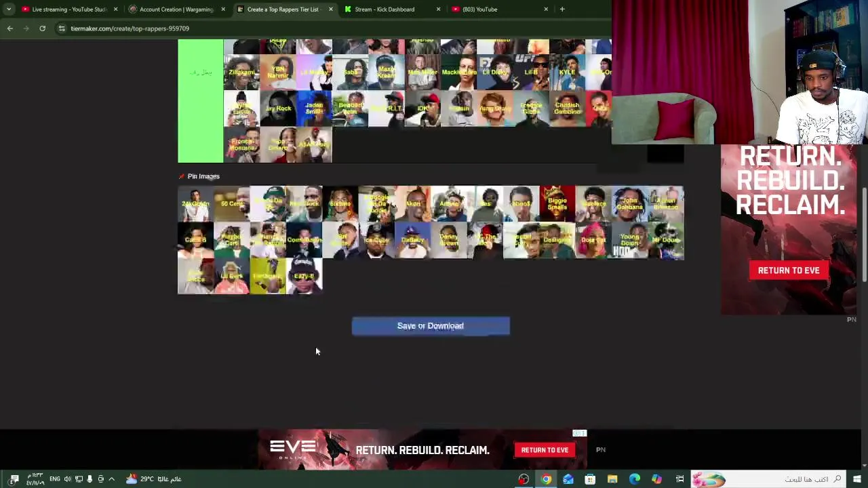Open the taskbar notifications icon
The image size is (868, 488).
pyautogui.click(x=14, y=479)
